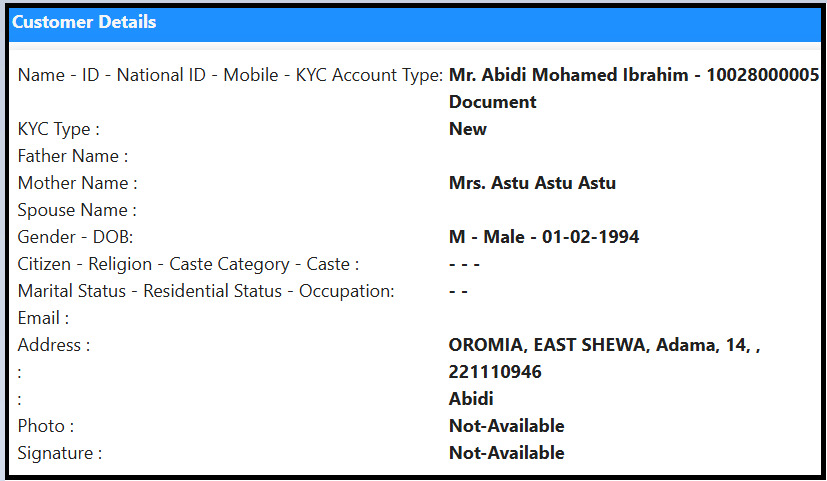Select the KYC Type value New
The height and width of the screenshot is (481, 827).
pos(468,129)
